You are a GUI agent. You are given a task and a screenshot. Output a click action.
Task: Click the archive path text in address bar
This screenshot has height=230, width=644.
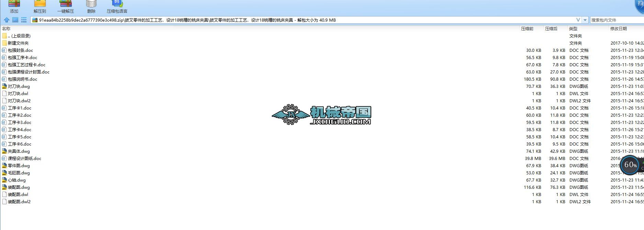[188, 20]
